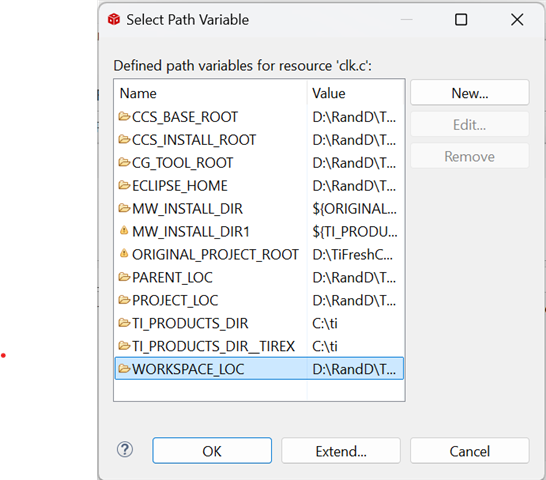
Task: Click the folder icon next to TI_PRODUCTS_DIR
Action: pyautogui.click(x=124, y=323)
